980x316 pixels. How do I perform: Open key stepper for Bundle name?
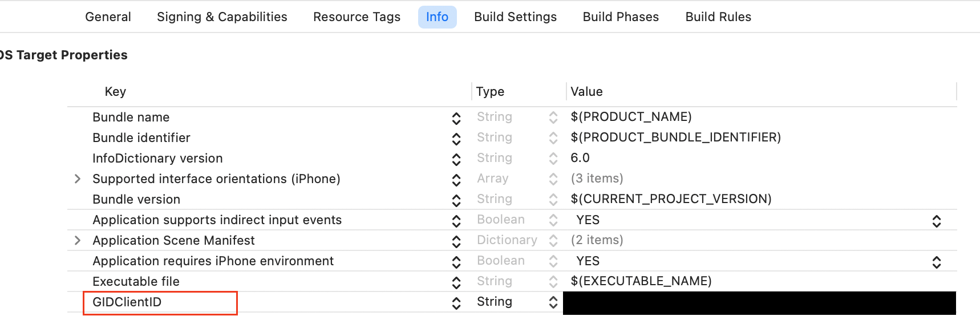tap(456, 118)
